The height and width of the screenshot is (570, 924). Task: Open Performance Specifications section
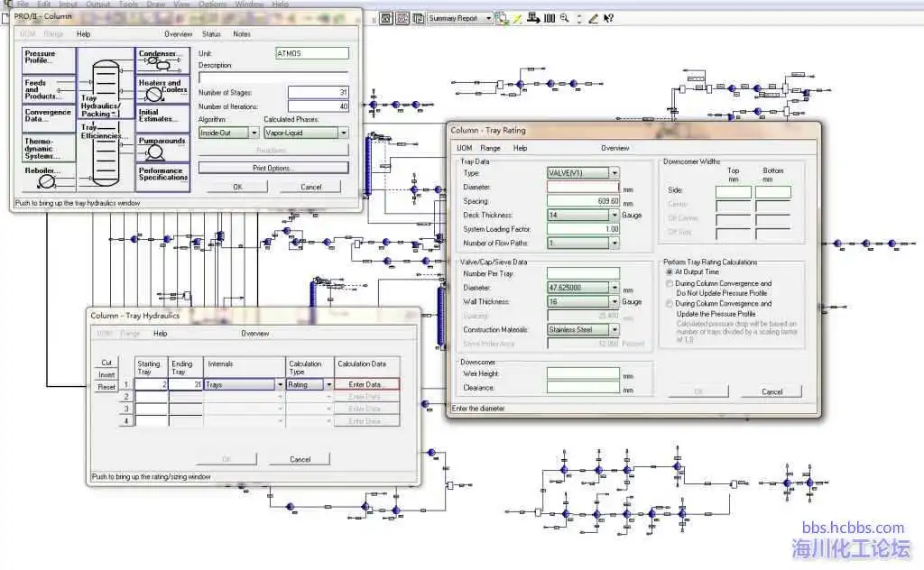(x=162, y=178)
